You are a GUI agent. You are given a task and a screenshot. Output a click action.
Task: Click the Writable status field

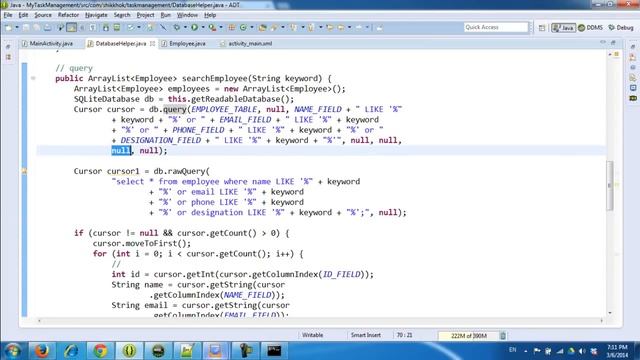pyautogui.click(x=313, y=335)
